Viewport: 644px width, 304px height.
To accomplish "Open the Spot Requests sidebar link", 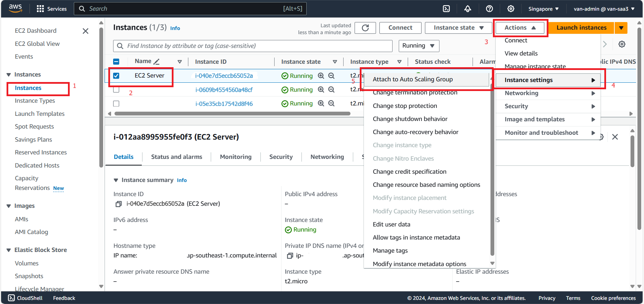I will [x=34, y=126].
